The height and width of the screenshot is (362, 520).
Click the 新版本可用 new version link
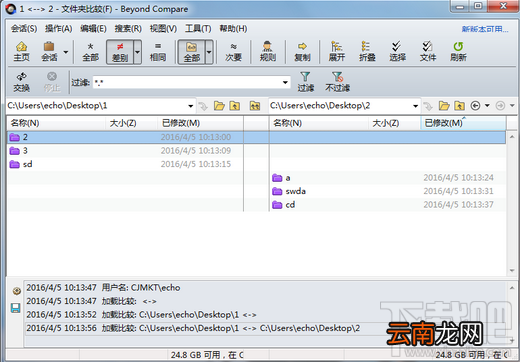[x=485, y=29]
